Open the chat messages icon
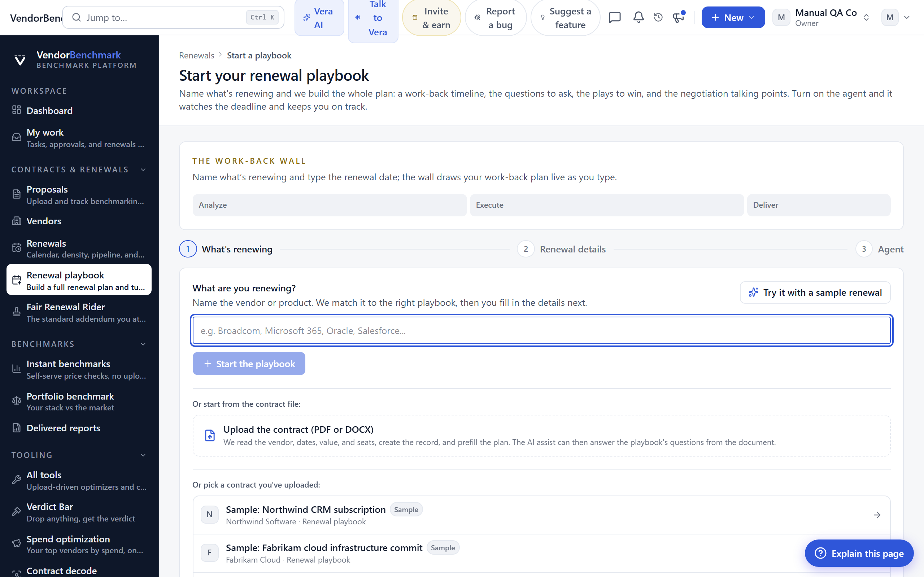 (615, 17)
